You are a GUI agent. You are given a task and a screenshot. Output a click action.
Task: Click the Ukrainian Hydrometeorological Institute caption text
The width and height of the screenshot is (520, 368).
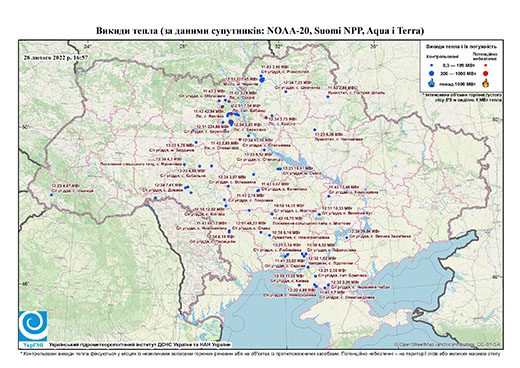coord(140,345)
